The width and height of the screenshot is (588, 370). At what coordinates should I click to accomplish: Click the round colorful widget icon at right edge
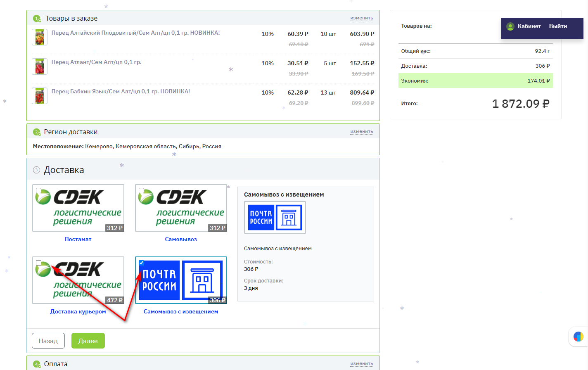tap(578, 337)
